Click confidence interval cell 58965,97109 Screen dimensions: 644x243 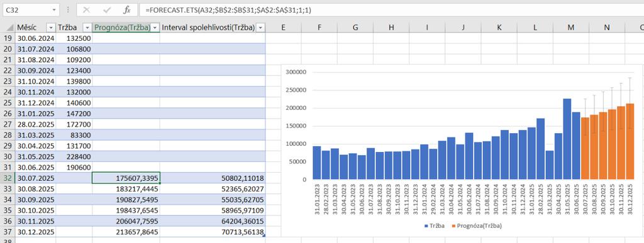[213, 210]
